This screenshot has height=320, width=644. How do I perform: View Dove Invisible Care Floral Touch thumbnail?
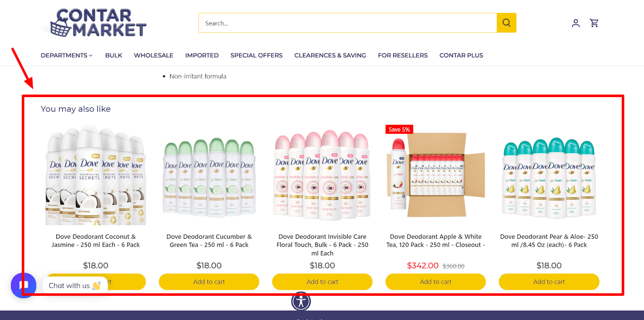coord(322,175)
